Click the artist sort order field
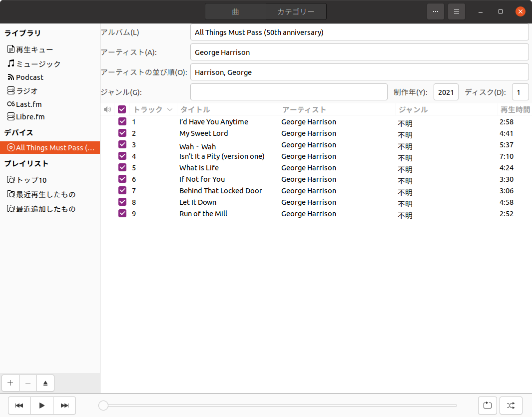 point(359,72)
